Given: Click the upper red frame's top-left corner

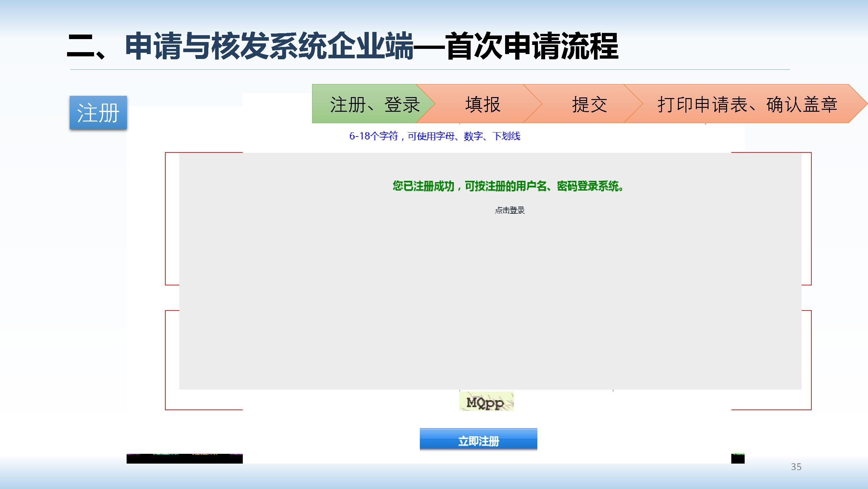Looking at the screenshot, I should (166, 153).
